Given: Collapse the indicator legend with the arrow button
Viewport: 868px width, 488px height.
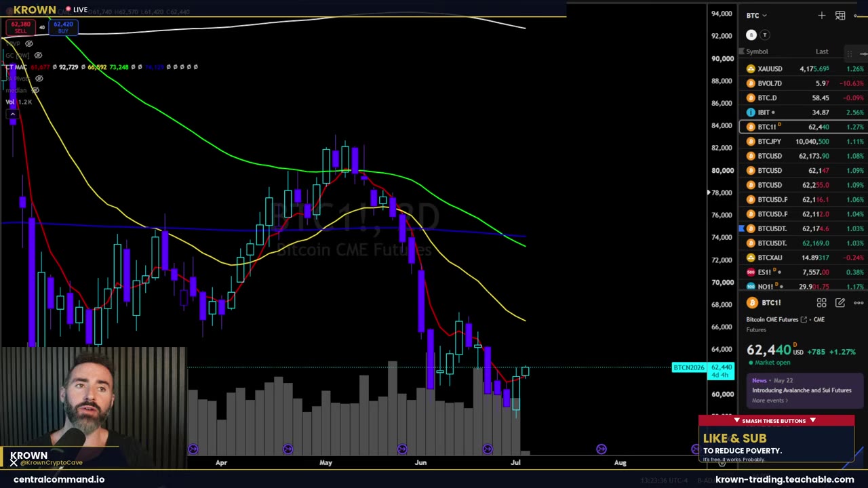Looking at the screenshot, I should [x=12, y=114].
